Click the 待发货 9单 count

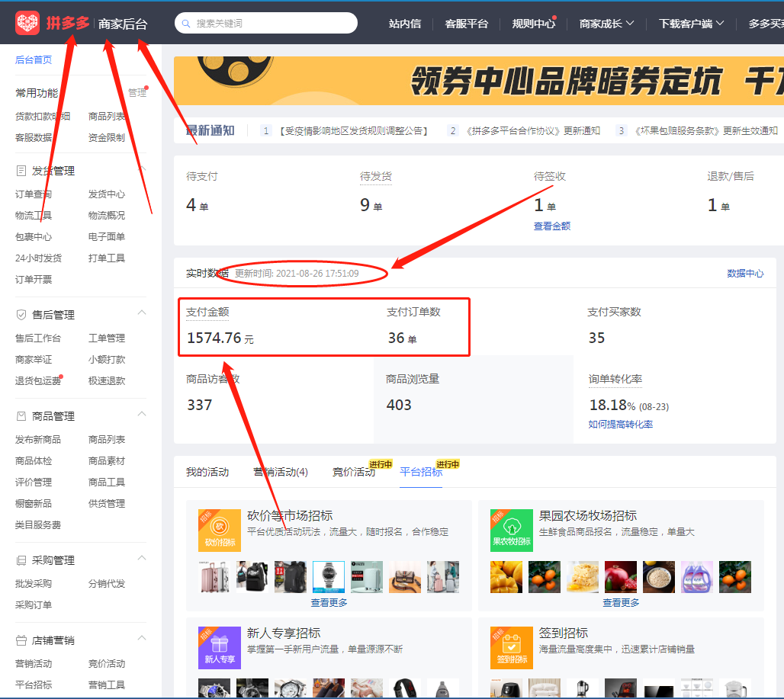pyautogui.click(x=371, y=205)
